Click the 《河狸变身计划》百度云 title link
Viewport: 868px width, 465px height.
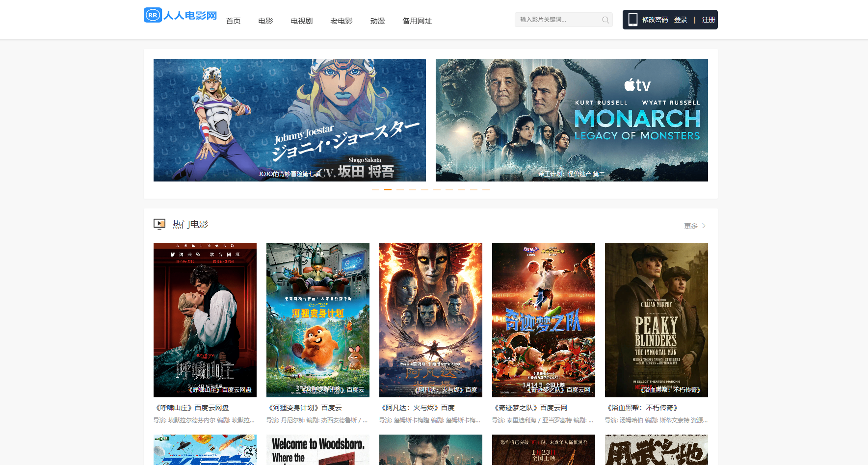tap(304, 408)
